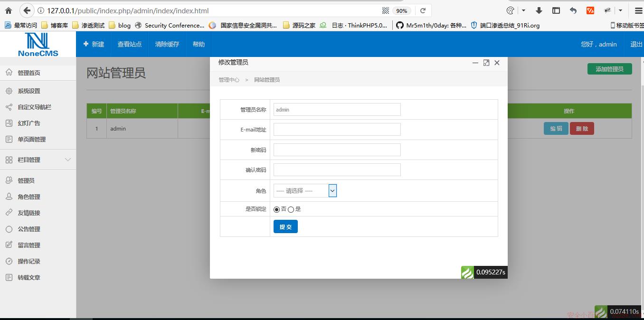644x320 pixels.
Task: Click the undo arrow toolbar icon
Action: click(573, 10)
